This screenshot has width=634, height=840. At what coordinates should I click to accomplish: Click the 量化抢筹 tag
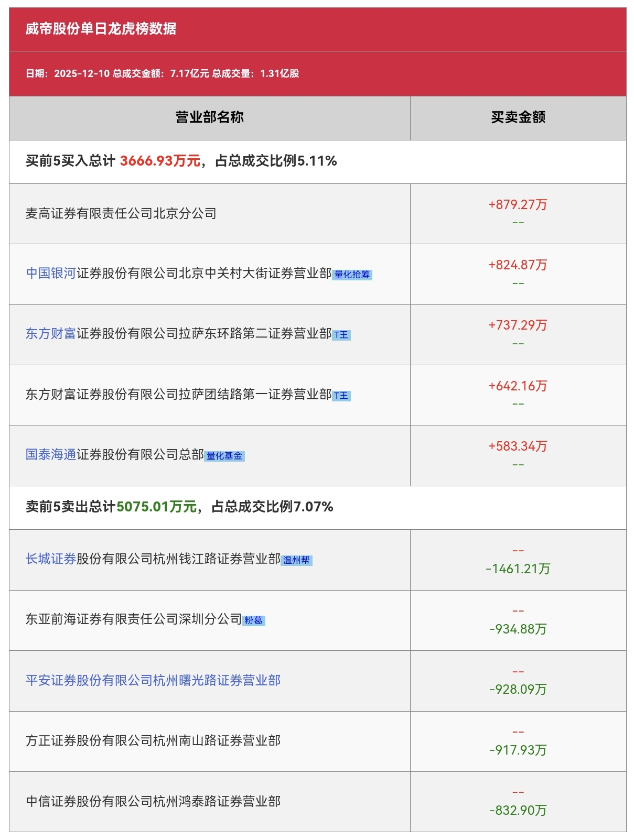tap(352, 275)
